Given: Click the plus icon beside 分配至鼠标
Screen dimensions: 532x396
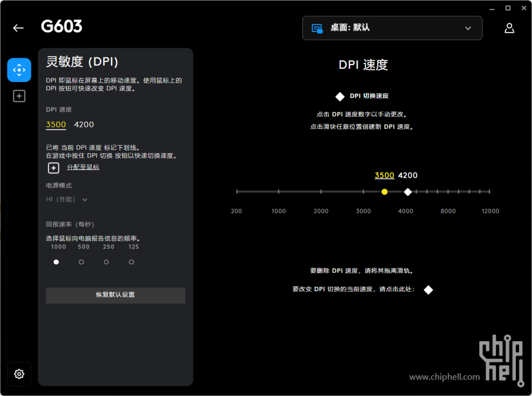Looking at the screenshot, I should point(53,168).
